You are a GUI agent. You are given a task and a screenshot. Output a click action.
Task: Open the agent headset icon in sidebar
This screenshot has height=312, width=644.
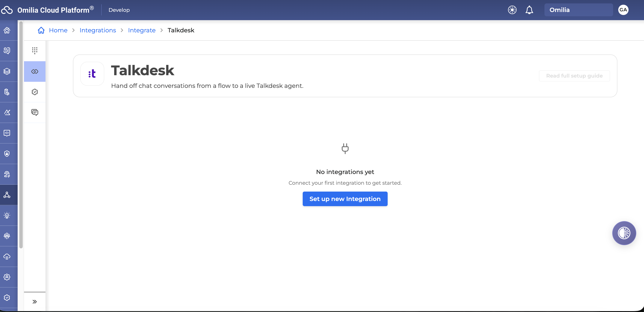(7, 174)
